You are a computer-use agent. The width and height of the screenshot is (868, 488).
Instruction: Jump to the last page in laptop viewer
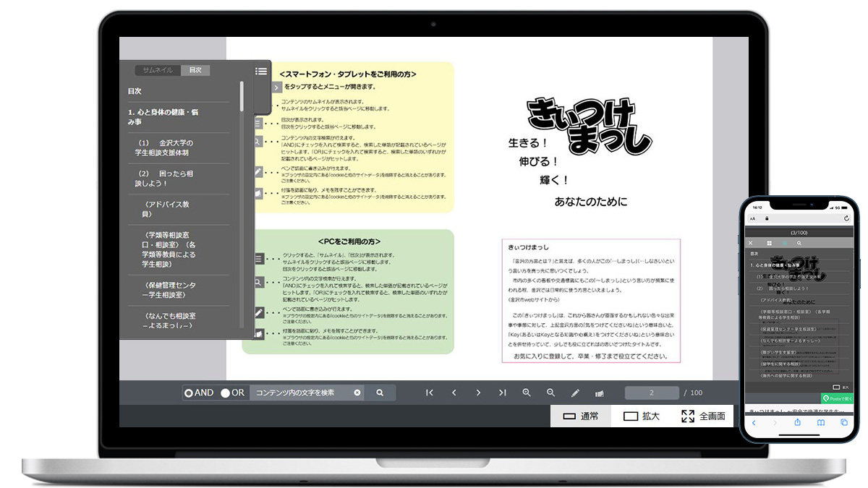tap(502, 393)
